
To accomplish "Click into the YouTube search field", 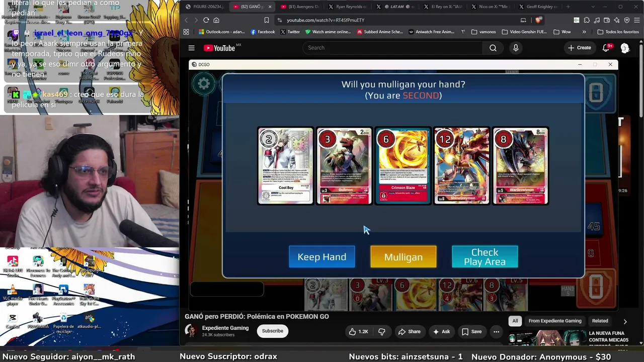I will 392,48.
